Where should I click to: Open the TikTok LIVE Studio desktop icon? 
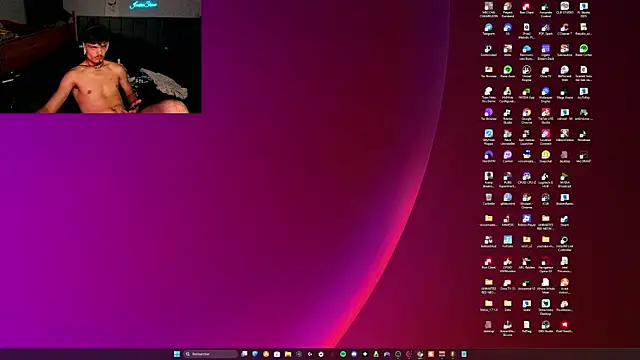tap(546, 116)
